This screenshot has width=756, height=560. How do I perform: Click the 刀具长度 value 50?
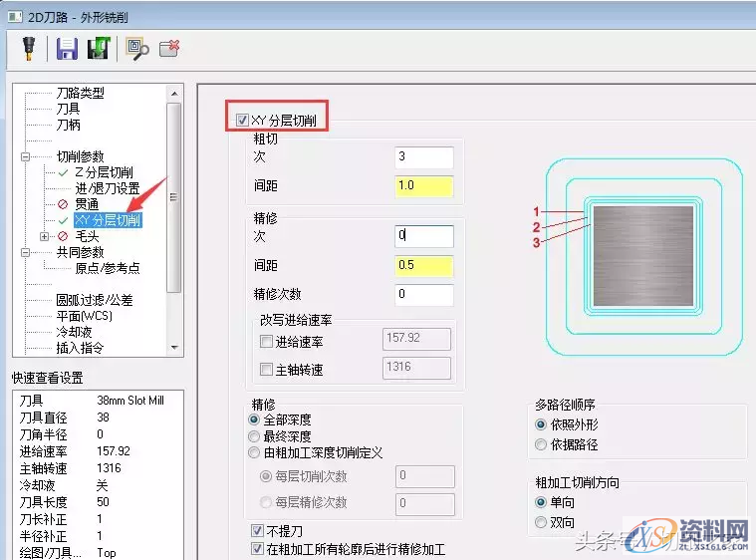point(104,502)
